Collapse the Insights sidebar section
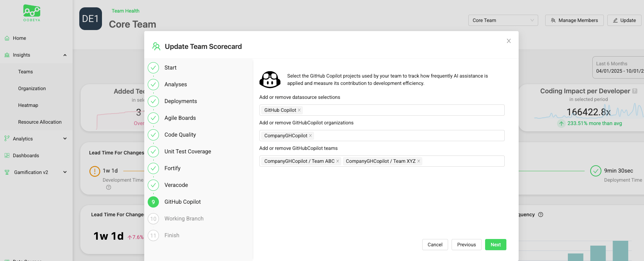 (65, 55)
